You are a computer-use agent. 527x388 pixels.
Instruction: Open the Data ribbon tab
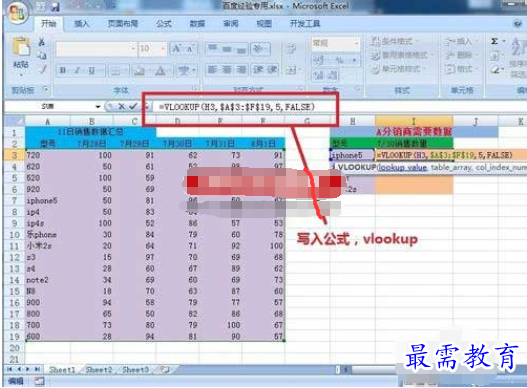pyautogui.click(x=197, y=23)
